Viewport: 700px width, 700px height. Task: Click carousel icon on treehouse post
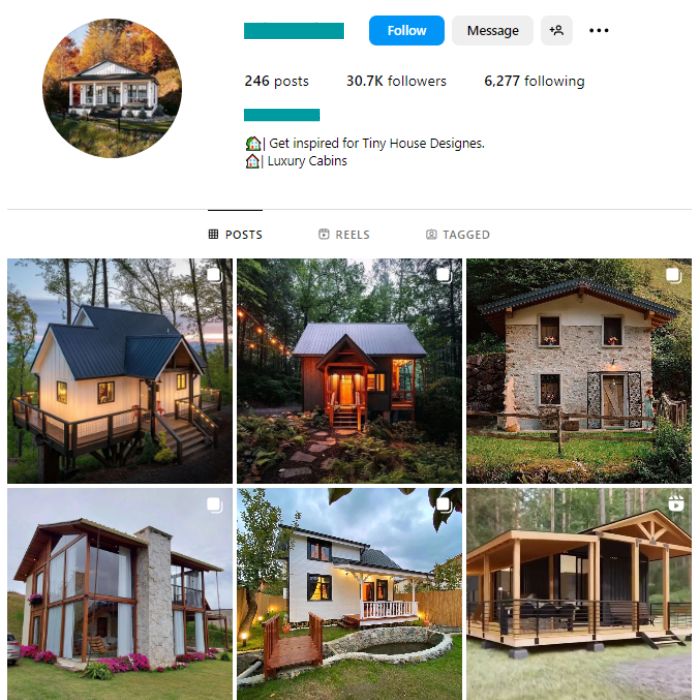[214, 275]
